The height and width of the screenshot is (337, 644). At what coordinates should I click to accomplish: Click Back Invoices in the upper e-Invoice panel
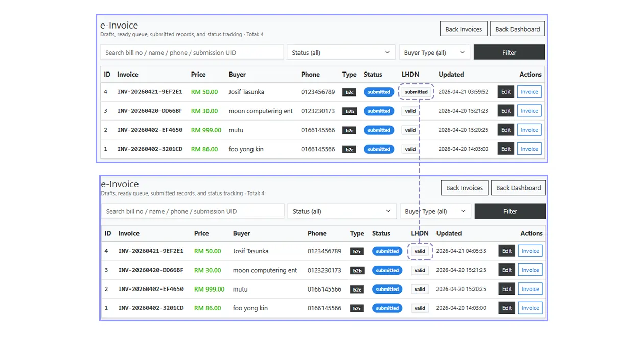463,29
